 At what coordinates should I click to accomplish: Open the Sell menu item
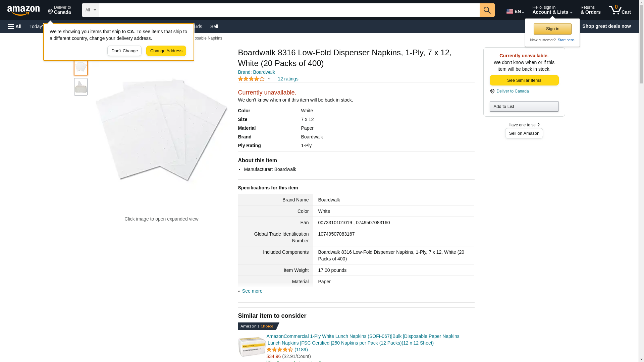[214, 26]
